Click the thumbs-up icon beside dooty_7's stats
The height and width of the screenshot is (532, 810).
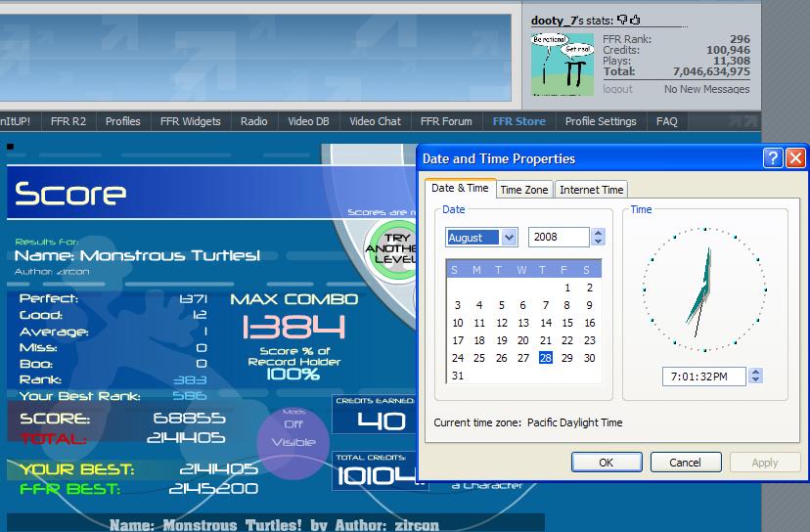(635, 20)
